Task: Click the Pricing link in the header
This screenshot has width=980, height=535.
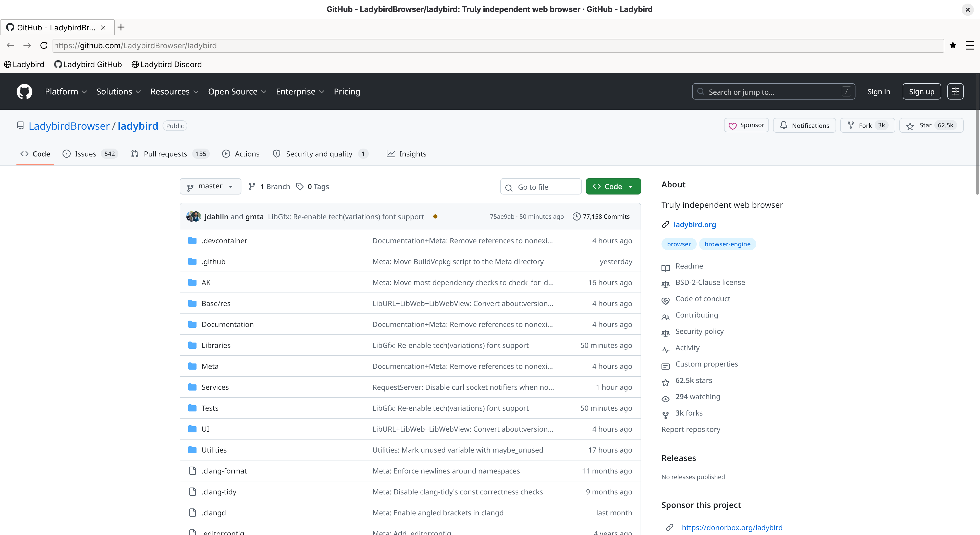Action: click(x=347, y=91)
